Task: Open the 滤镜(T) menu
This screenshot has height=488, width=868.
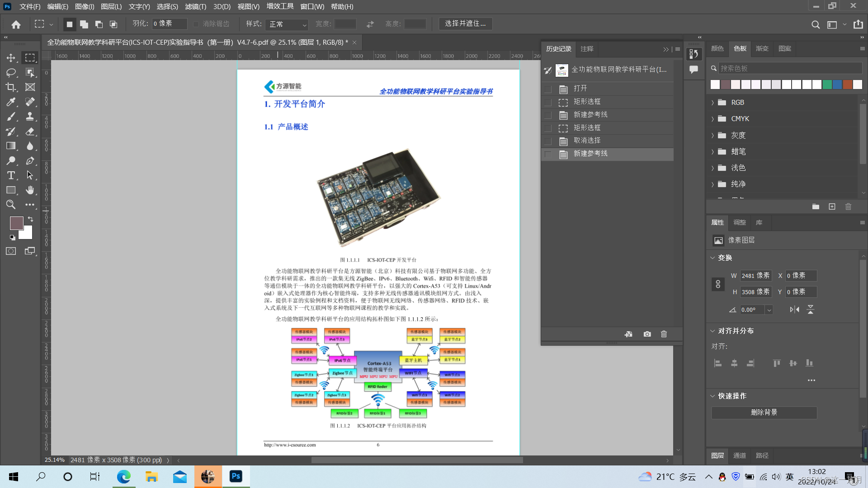Action: [195, 7]
